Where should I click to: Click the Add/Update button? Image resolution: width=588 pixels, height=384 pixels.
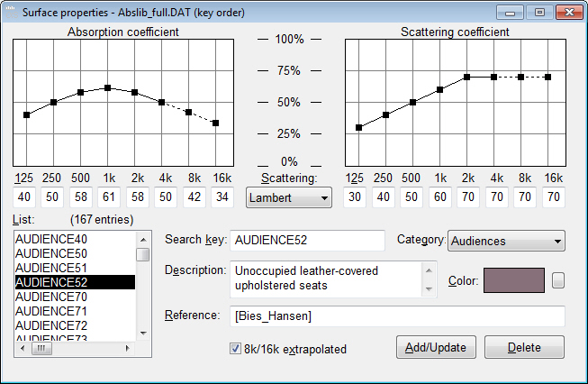pos(436,348)
